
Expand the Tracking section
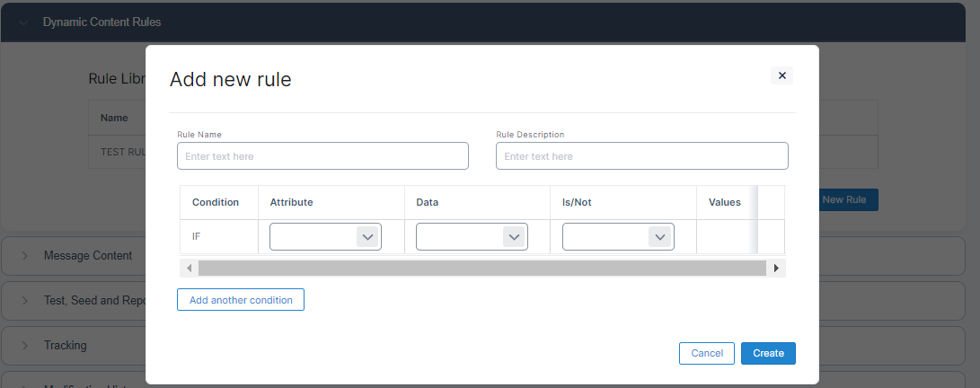coord(23,345)
